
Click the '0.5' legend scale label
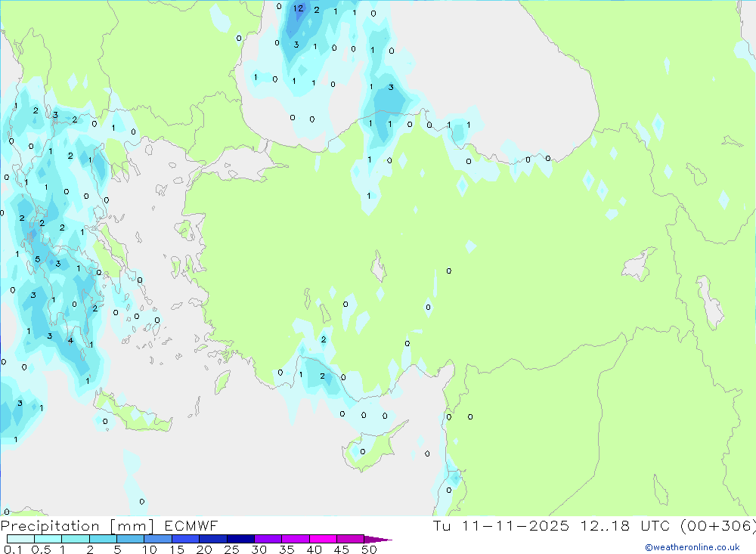[x=41, y=549]
